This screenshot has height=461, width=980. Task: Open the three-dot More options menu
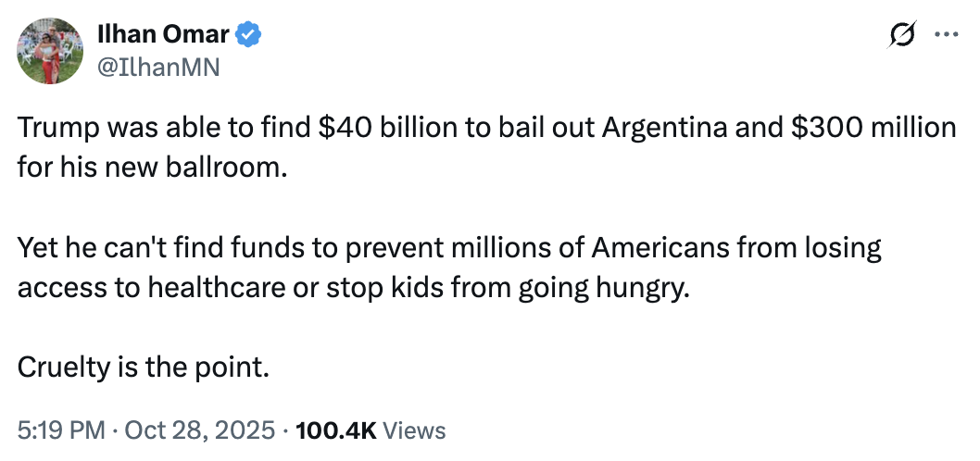[946, 35]
